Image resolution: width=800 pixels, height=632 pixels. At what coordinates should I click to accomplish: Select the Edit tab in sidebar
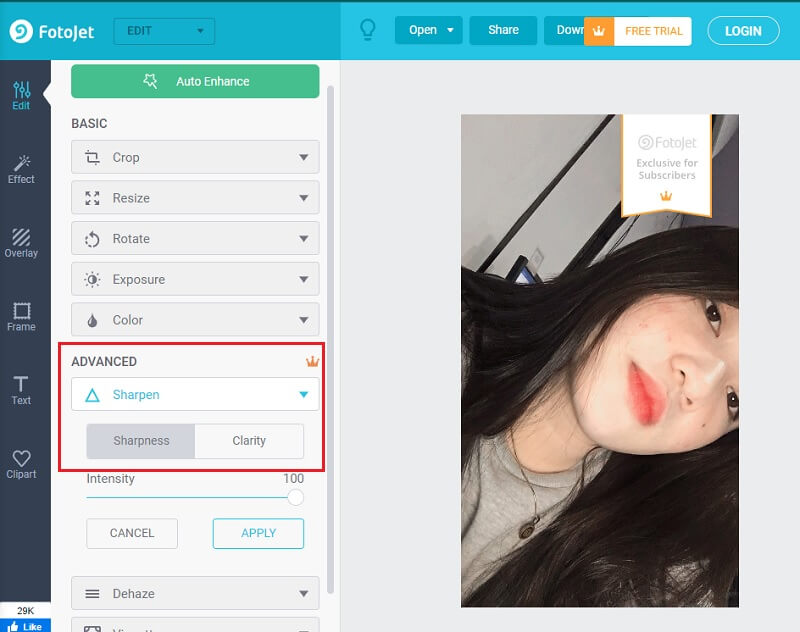[21, 94]
